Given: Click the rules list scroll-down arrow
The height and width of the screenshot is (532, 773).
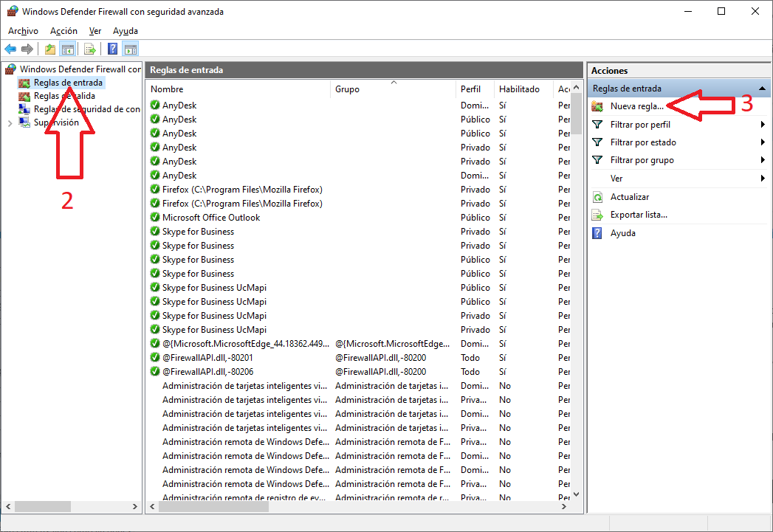Looking at the screenshot, I should click(x=577, y=494).
